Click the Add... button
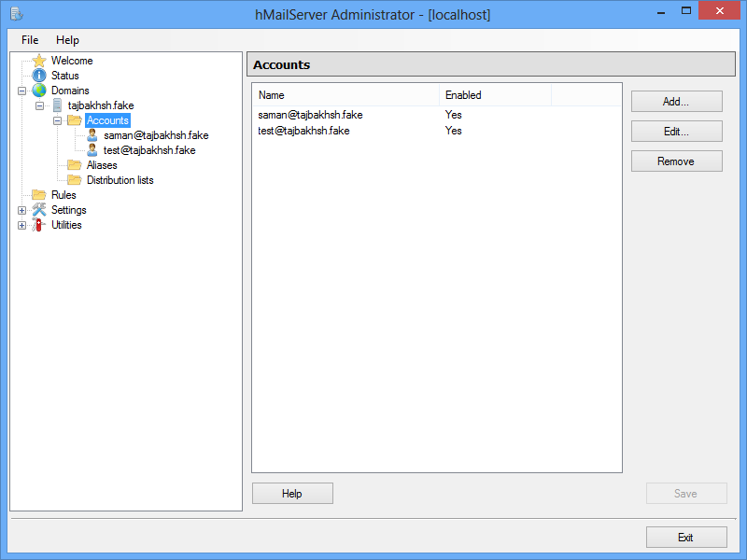Viewport: 747px width, 560px height. tap(676, 102)
